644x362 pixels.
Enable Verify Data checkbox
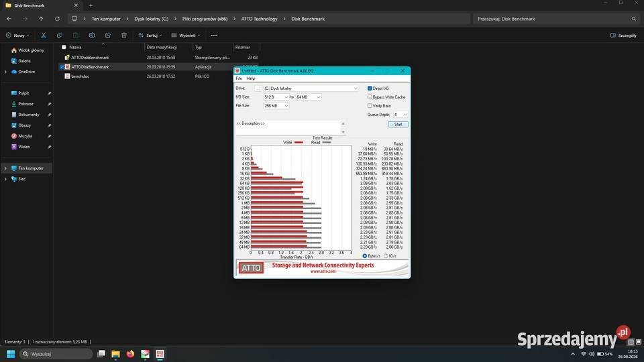coord(370,106)
